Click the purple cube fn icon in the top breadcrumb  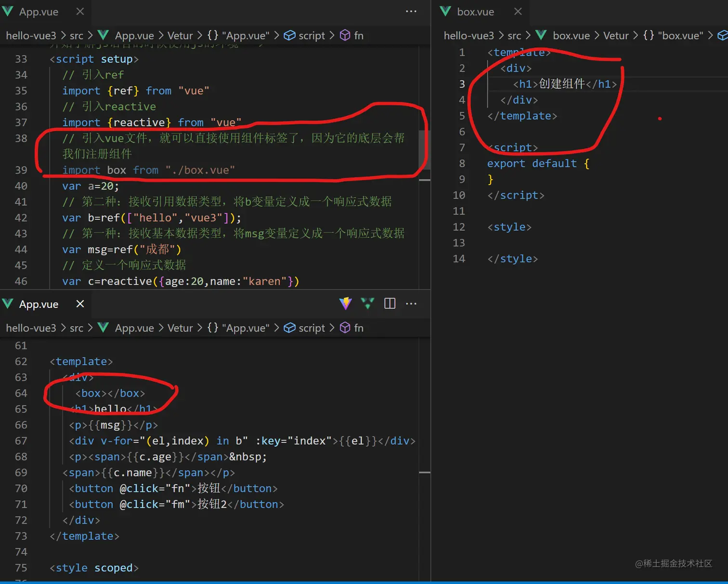coord(345,35)
